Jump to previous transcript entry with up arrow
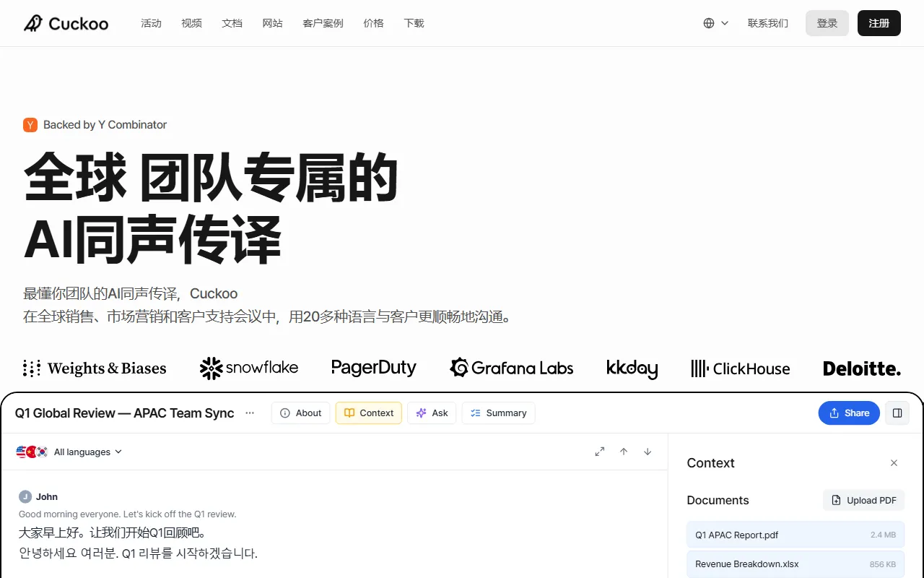924x578 pixels. tap(623, 451)
